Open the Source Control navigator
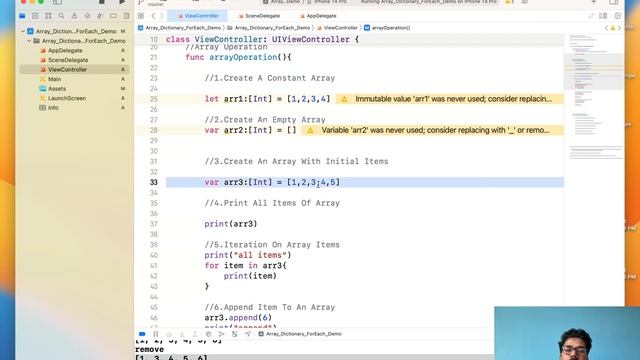This screenshot has height=360, width=640. pos(35,16)
